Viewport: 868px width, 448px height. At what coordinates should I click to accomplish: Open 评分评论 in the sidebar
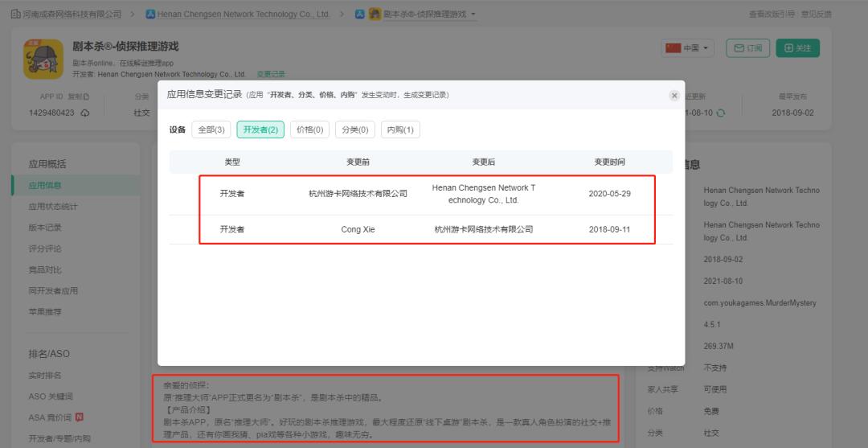tap(45, 249)
